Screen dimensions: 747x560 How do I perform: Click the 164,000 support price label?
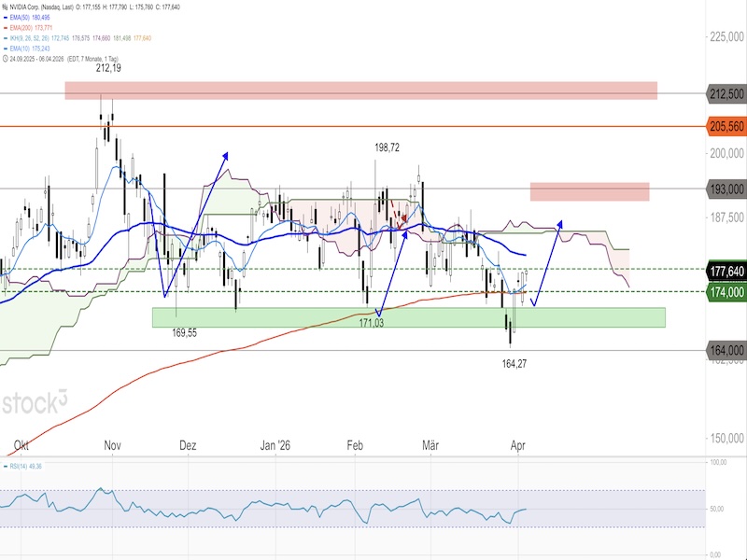click(726, 350)
